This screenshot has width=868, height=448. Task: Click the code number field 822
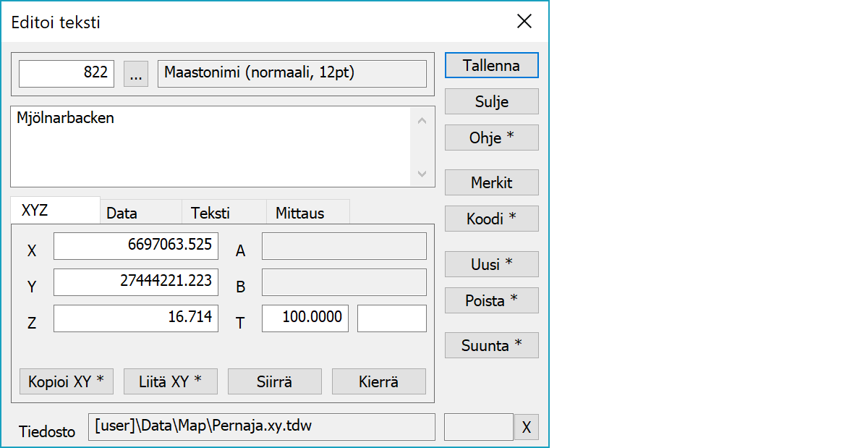point(67,74)
